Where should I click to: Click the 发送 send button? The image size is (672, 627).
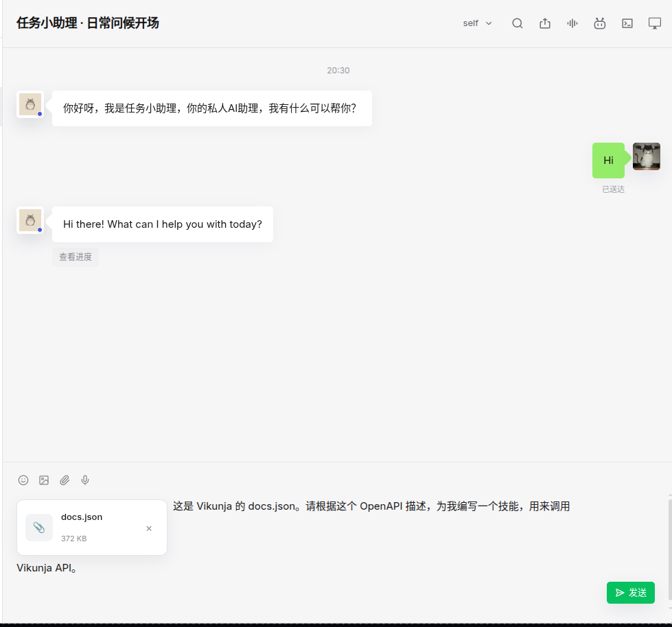(630, 592)
